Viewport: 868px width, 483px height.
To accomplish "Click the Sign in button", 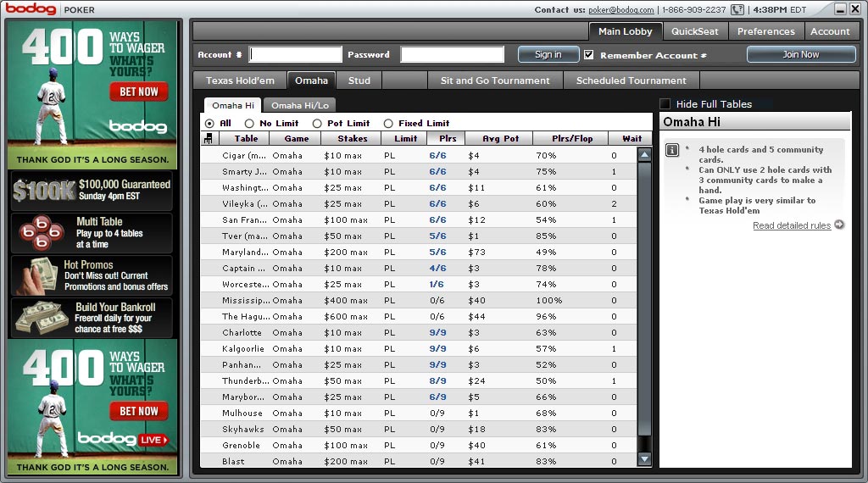I will (548, 54).
